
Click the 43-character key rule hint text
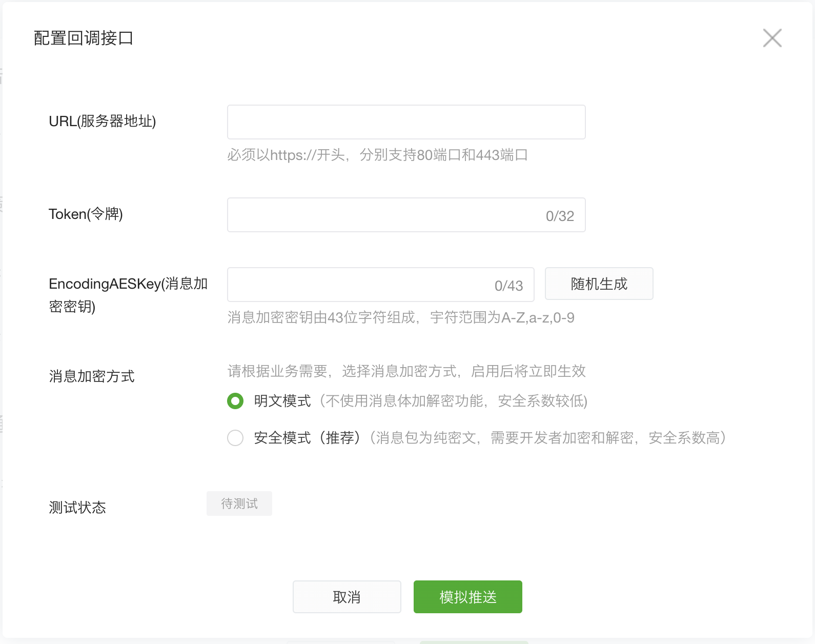(401, 318)
